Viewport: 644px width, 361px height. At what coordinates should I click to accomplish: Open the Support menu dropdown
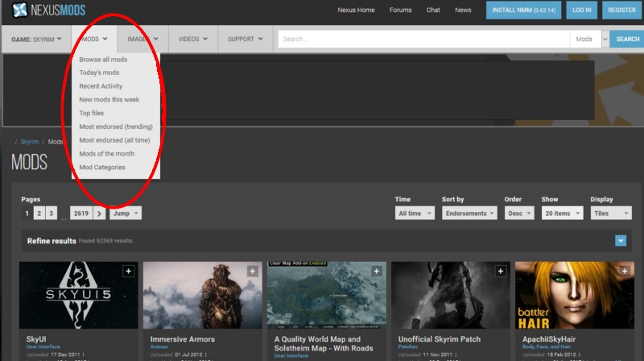[x=246, y=39]
